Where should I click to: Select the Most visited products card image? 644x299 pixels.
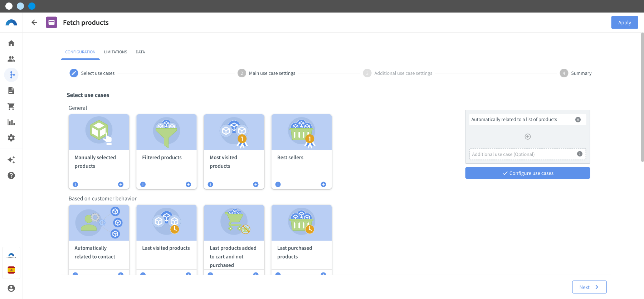tap(234, 132)
